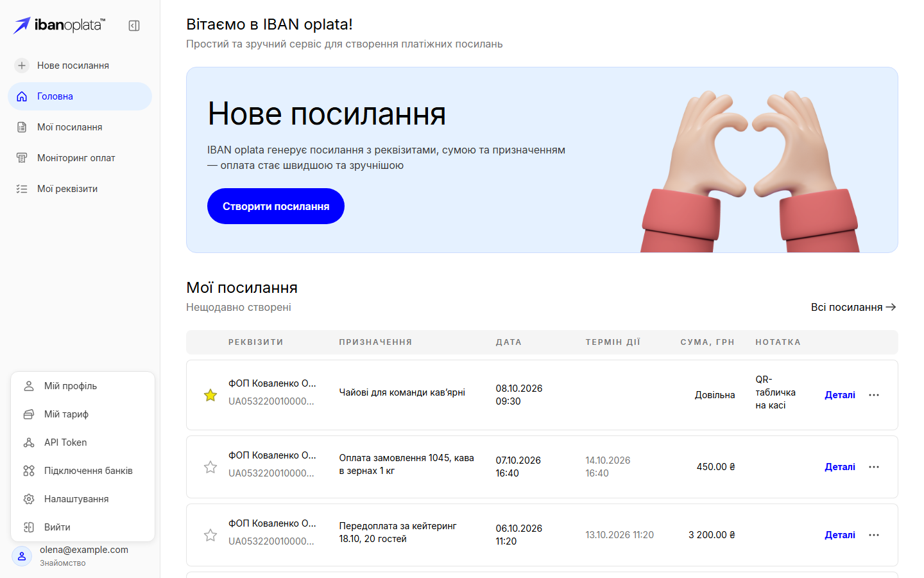The image size is (924, 578).
Task: Select Підключення банків menu entry
Action: pyautogui.click(x=83, y=471)
